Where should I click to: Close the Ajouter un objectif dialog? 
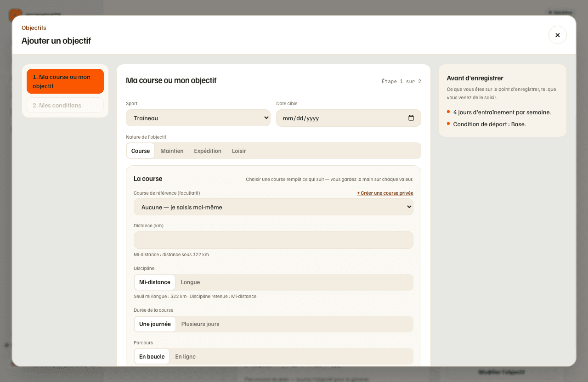point(557,35)
